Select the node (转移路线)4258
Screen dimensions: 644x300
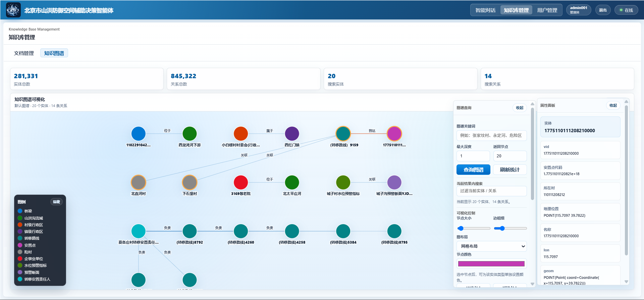pos(292,231)
